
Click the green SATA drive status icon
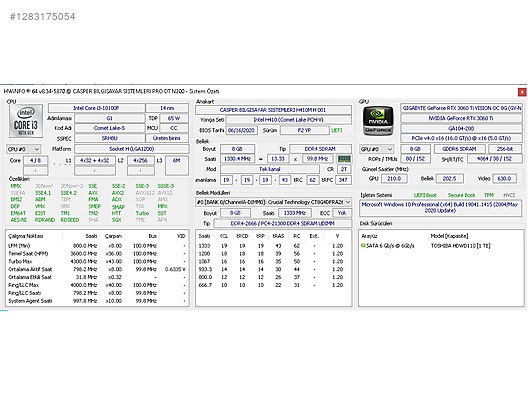tap(363, 245)
